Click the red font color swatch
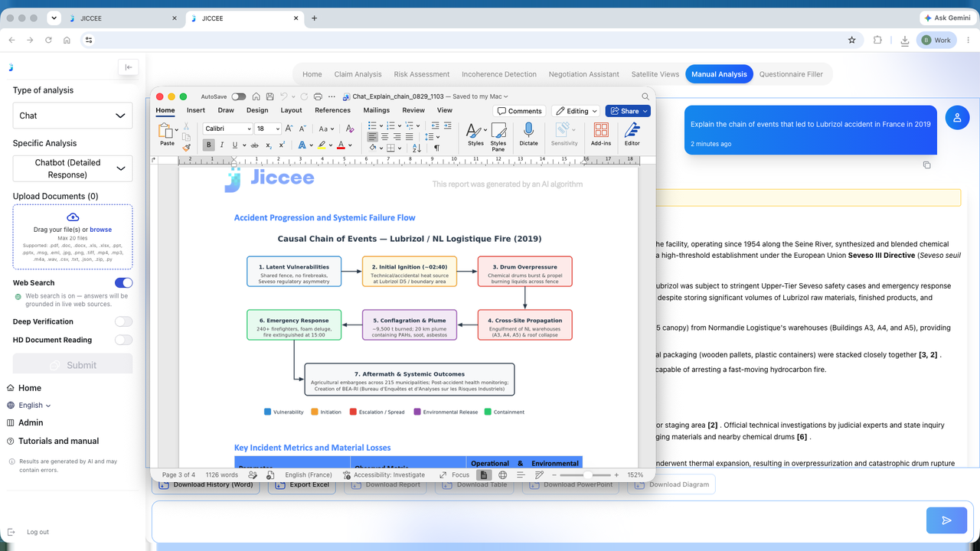 tap(341, 145)
